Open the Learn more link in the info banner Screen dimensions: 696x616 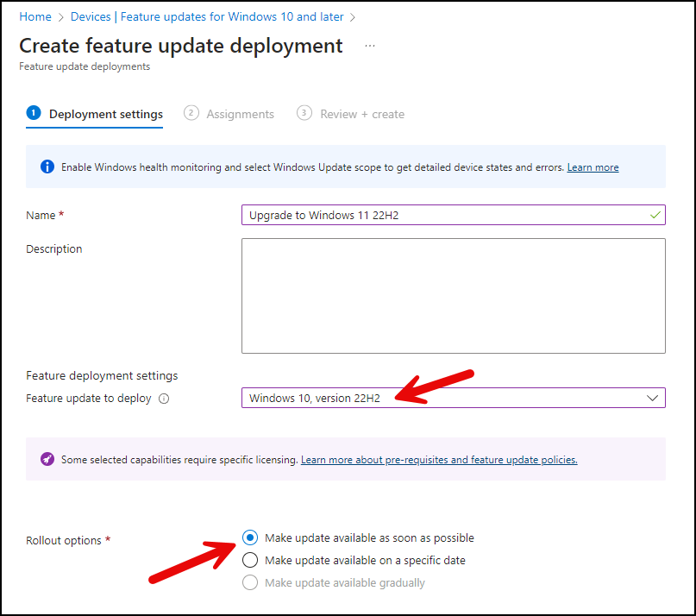593,167
